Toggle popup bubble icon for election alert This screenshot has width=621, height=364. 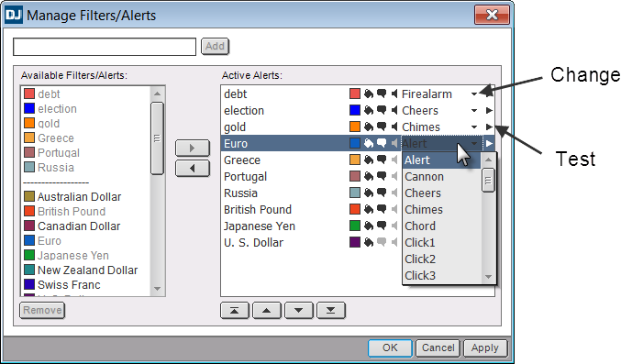click(382, 110)
